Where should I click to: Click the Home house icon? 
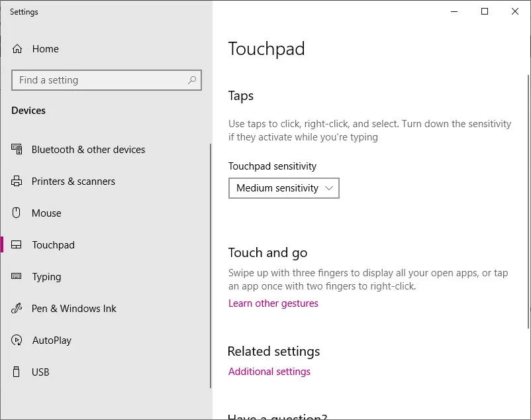click(x=17, y=49)
